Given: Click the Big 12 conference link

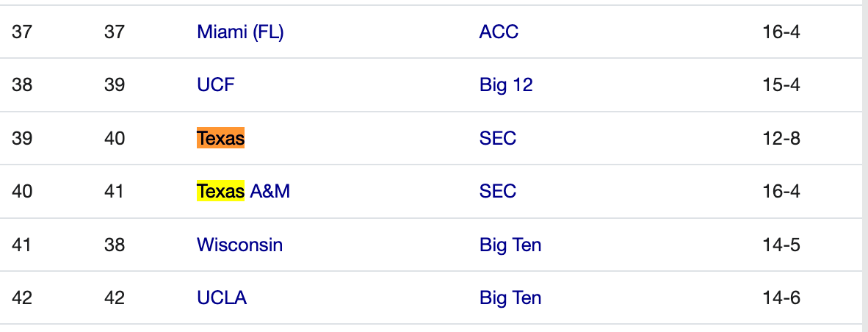Looking at the screenshot, I should [x=506, y=85].
